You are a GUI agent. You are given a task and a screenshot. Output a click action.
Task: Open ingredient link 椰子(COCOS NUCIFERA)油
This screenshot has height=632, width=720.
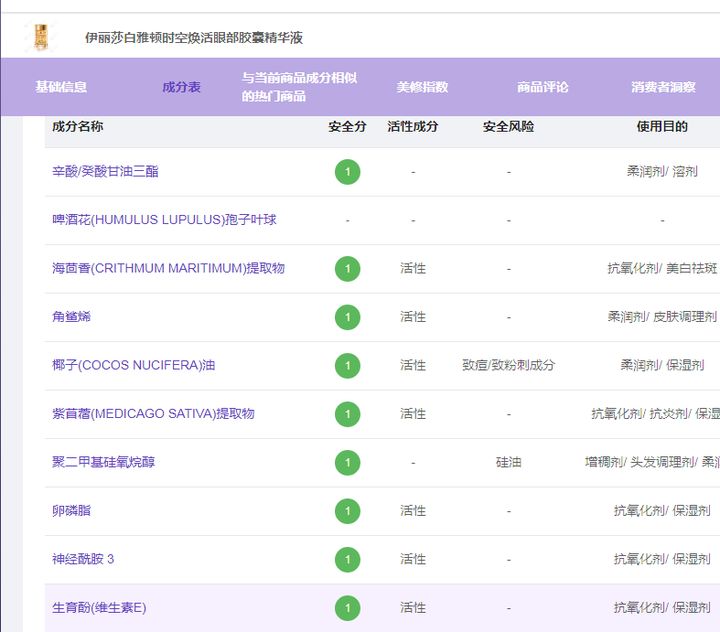[x=134, y=365]
